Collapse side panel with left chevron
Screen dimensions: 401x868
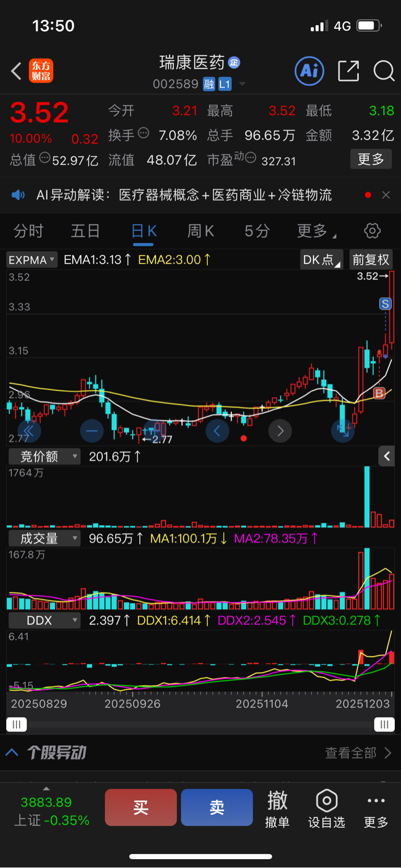click(386, 456)
